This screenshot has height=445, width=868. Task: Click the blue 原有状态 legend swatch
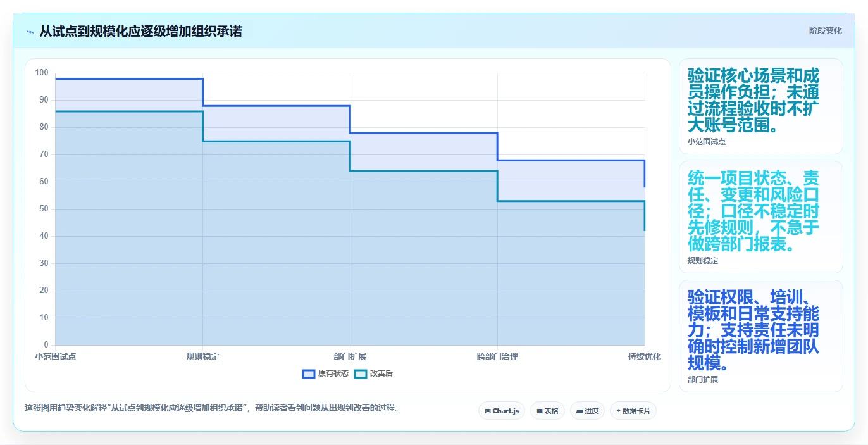[309, 373]
